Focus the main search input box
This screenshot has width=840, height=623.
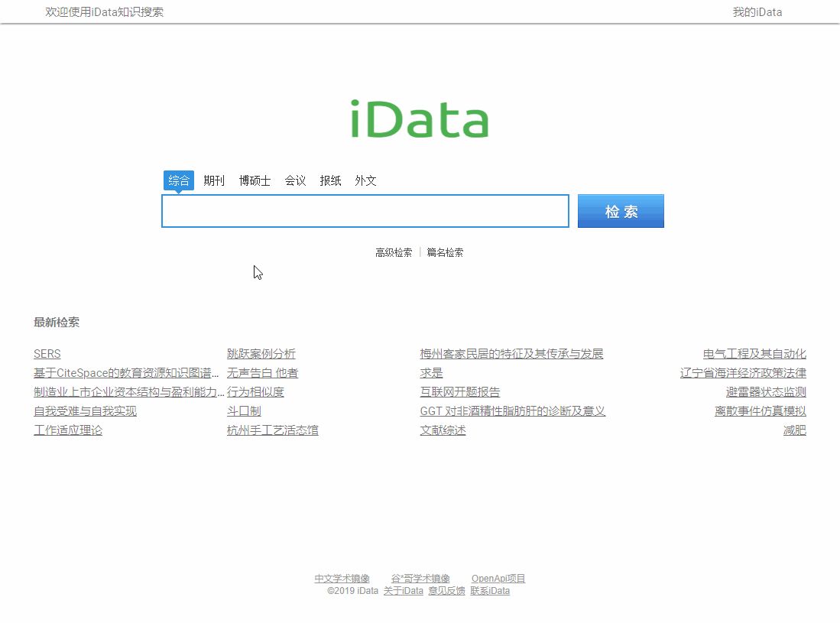tap(365, 211)
